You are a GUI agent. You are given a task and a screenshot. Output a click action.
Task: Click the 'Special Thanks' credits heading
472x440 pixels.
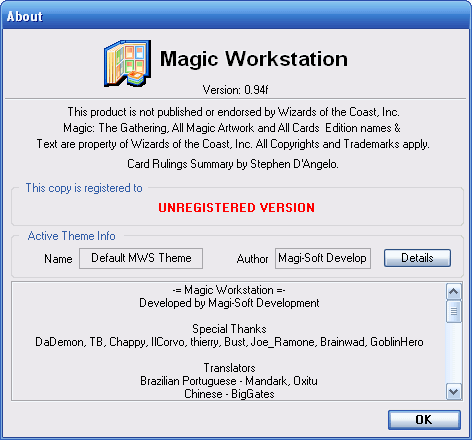tap(229, 329)
